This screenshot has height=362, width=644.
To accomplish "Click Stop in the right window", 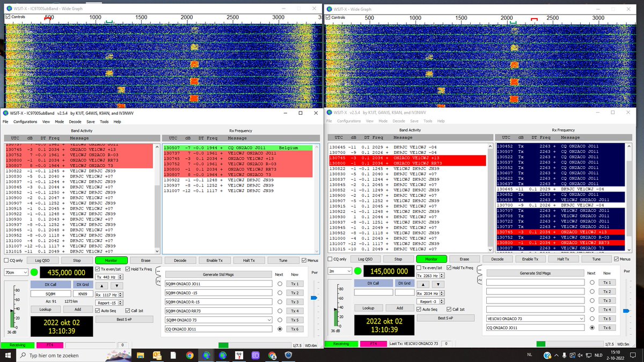I will (x=398, y=258).
